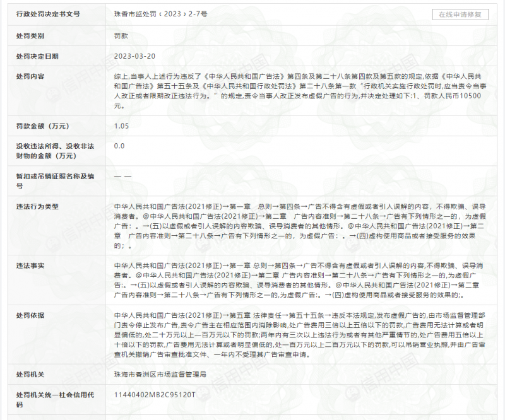Click the 违法事实 row label
Viewport: 505px width, 420px height.
pos(30,265)
